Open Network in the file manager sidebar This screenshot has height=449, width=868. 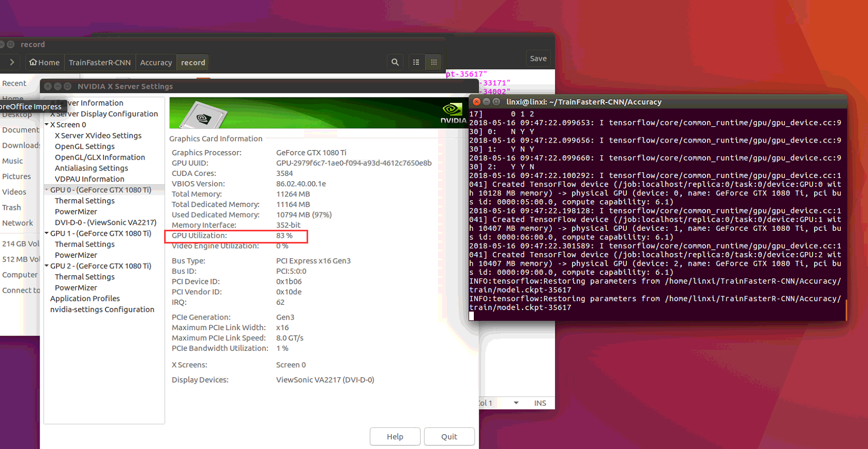coord(17,223)
